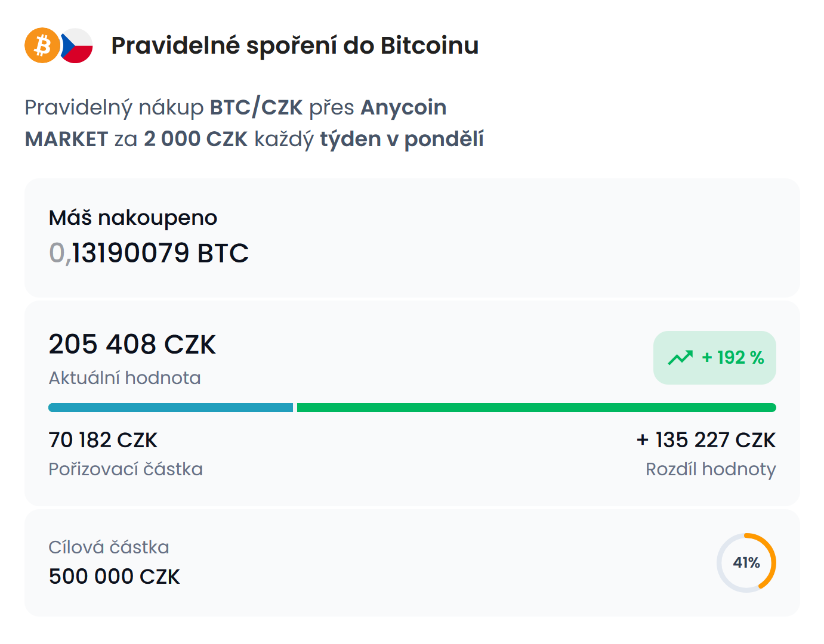Click the orange Bitcoin logo icon
Screen dimensions: 824x644
click(42, 45)
